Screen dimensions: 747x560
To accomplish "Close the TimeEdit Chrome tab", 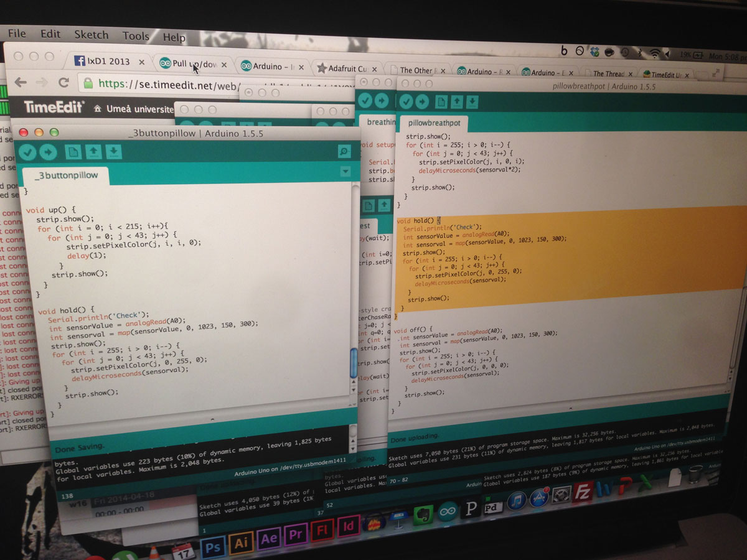I will 686,75.
